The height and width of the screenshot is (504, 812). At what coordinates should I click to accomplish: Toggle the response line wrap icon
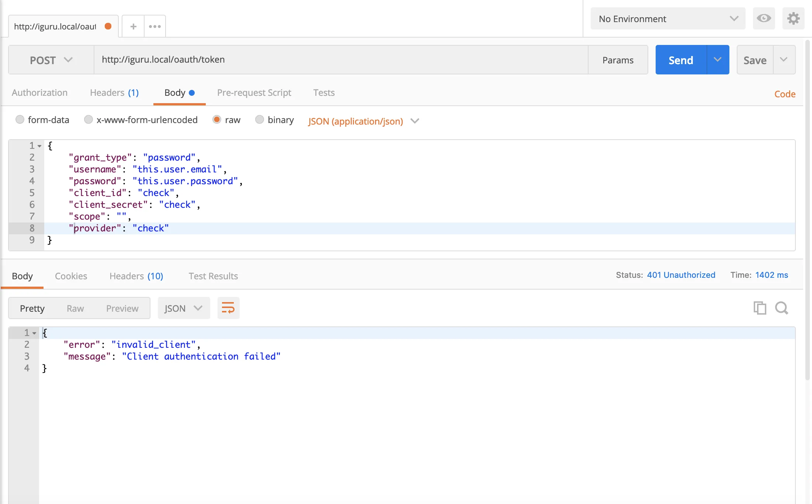click(x=228, y=308)
